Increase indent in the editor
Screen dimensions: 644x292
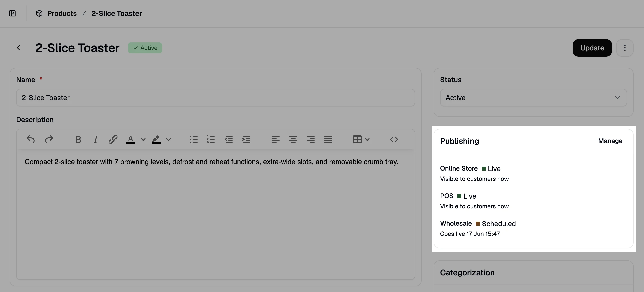246,139
